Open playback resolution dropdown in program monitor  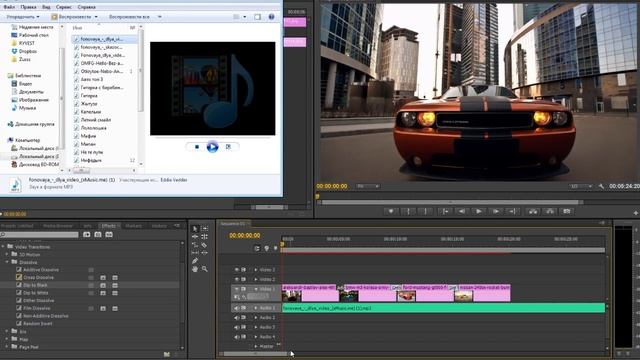pos(581,187)
